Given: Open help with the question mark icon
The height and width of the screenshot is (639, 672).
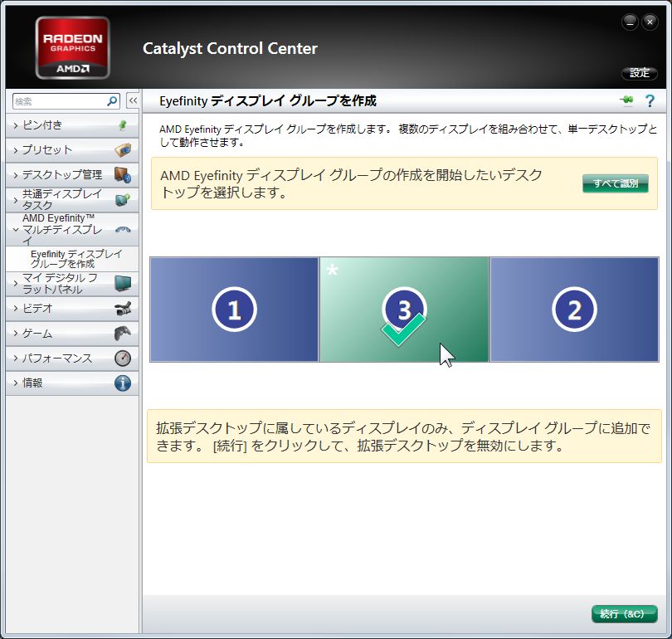Looking at the screenshot, I should (x=650, y=101).
